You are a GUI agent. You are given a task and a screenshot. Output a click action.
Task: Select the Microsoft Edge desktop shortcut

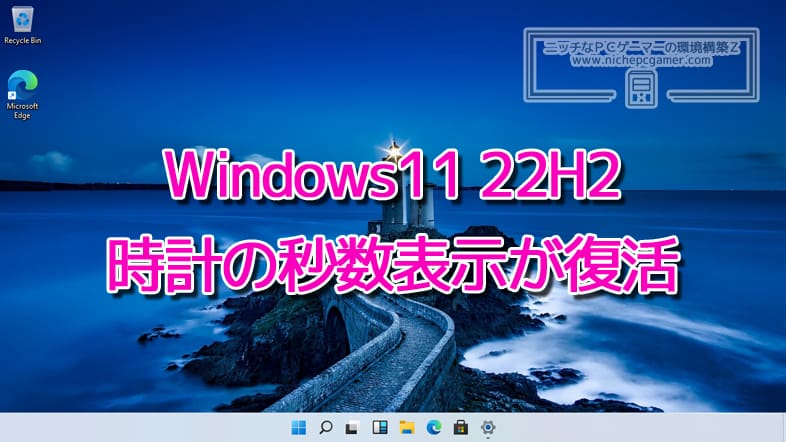[x=22, y=94]
